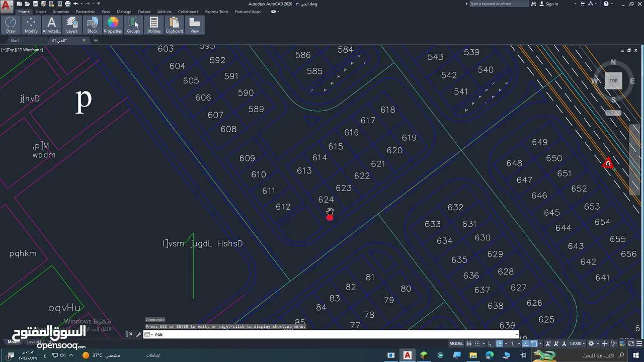The image size is (644, 362).
Task: Open the AutoCAD application menu button
Action: [7, 7]
